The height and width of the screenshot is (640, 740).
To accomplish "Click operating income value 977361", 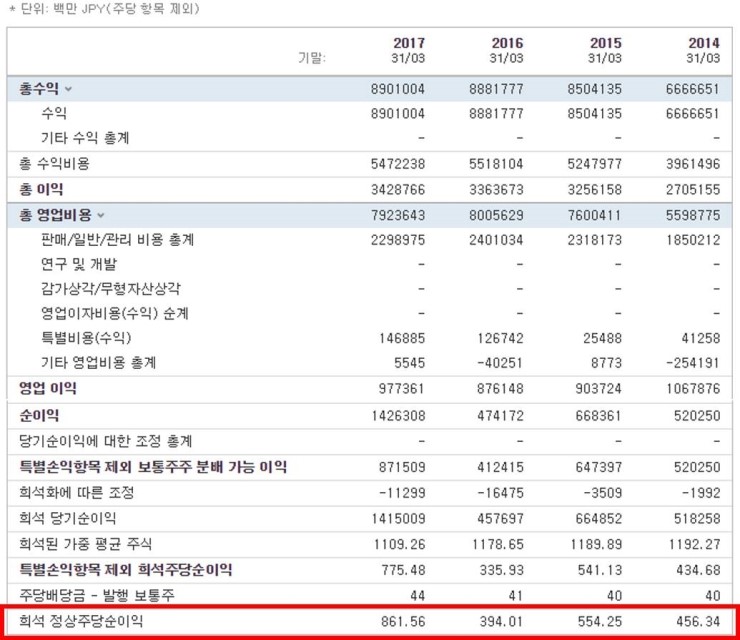I will (x=402, y=389).
